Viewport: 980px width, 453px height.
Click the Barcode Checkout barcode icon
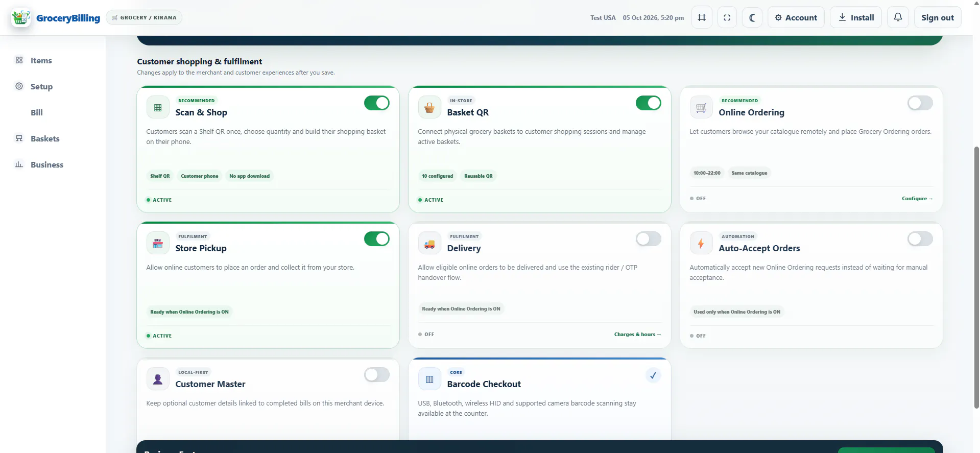click(x=429, y=379)
